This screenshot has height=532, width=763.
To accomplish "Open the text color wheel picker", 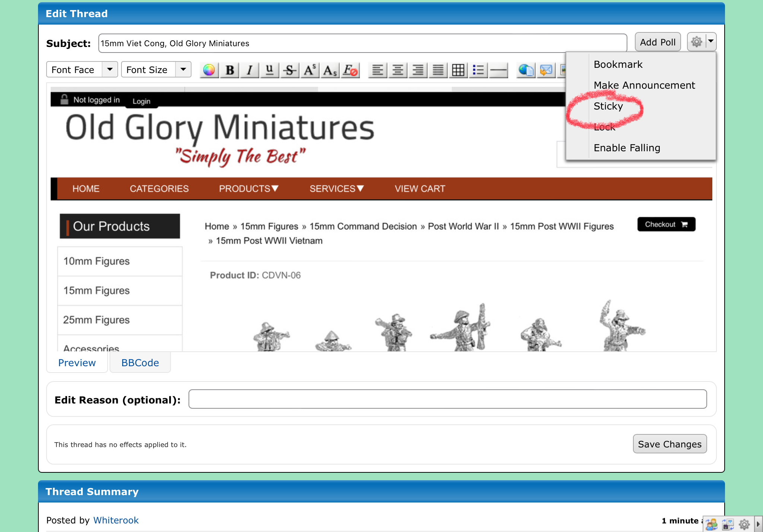I will coord(209,70).
